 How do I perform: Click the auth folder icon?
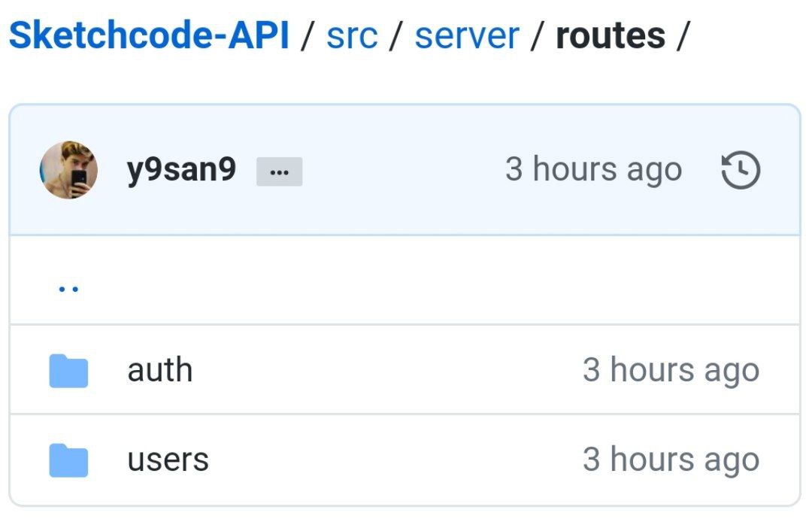point(68,371)
